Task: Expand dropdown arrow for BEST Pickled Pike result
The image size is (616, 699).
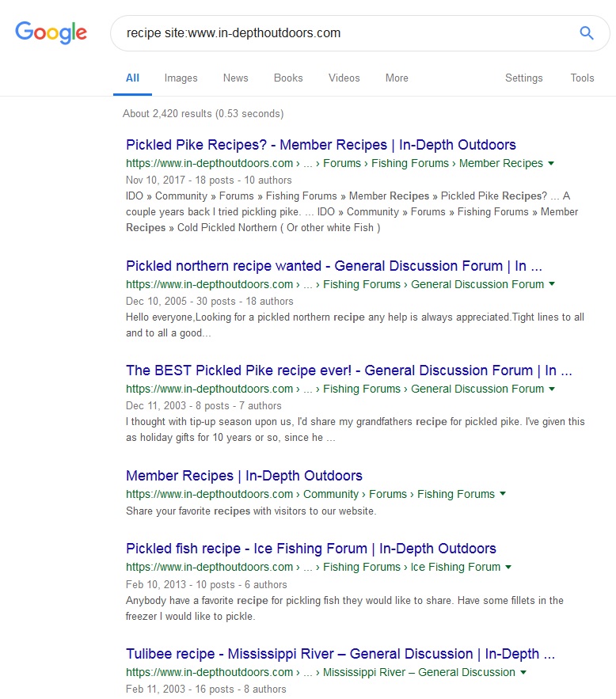Action: coord(552,389)
